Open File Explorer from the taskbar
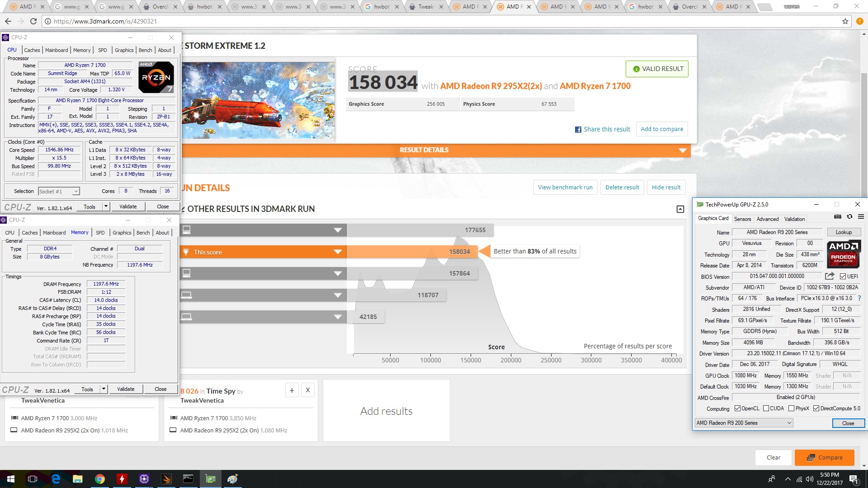Viewport: 868px width, 488px height. click(78, 479)
